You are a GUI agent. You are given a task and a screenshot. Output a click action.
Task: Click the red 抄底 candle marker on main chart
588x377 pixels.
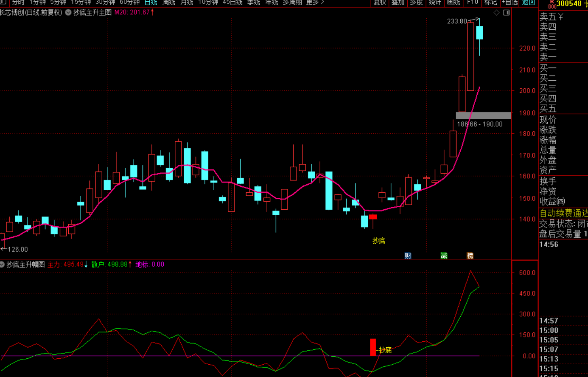(x=373, y=217)
